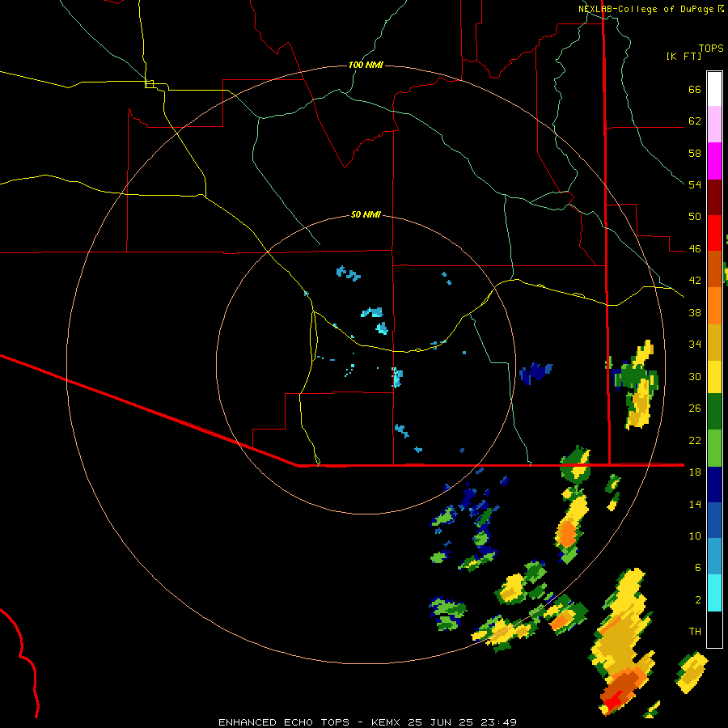The height and width of the screenshot is (728, 728).
Task: Click legend value 50
Action: (x=695, y=216)
